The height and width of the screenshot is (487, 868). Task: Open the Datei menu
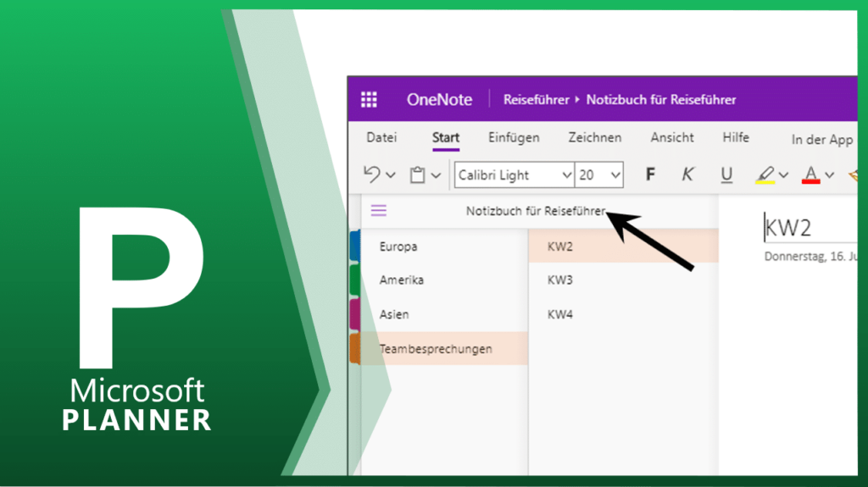point(381,137)
